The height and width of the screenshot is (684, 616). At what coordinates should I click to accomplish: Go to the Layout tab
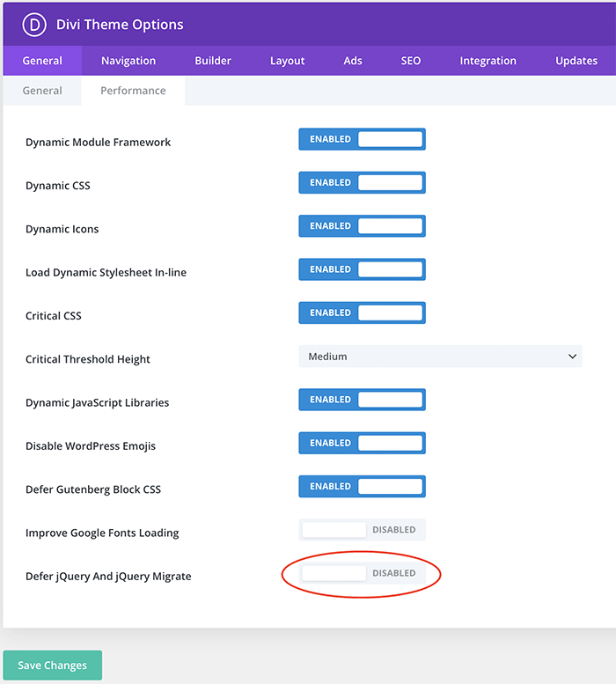(287, 61)
